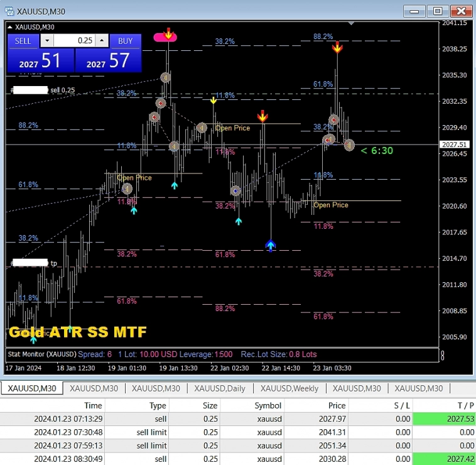476x465 pixels.
Task: Click the Time column header in the trade list
Action: pos(93,406)
